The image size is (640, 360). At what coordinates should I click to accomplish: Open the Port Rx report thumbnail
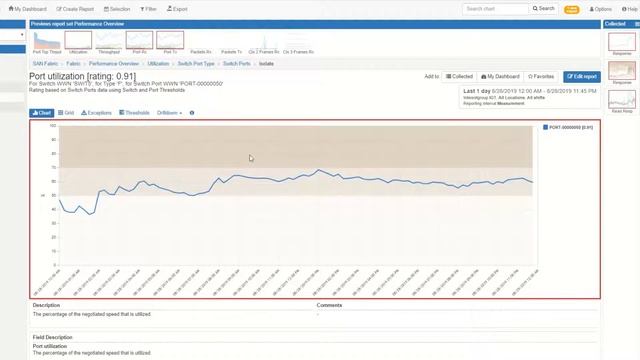(x=139, y=42)
